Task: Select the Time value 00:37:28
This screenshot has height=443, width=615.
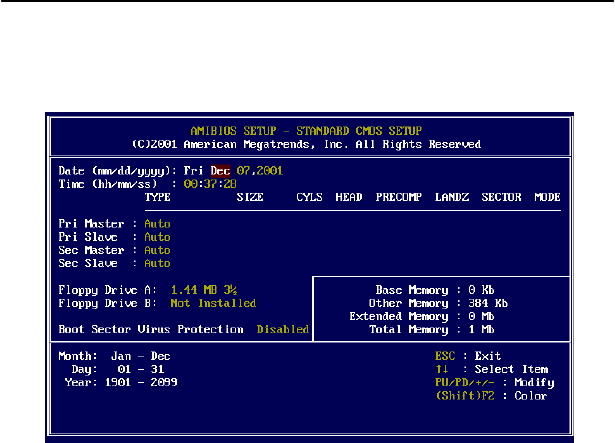Action: pyautogui.click(x=208, y=184)
